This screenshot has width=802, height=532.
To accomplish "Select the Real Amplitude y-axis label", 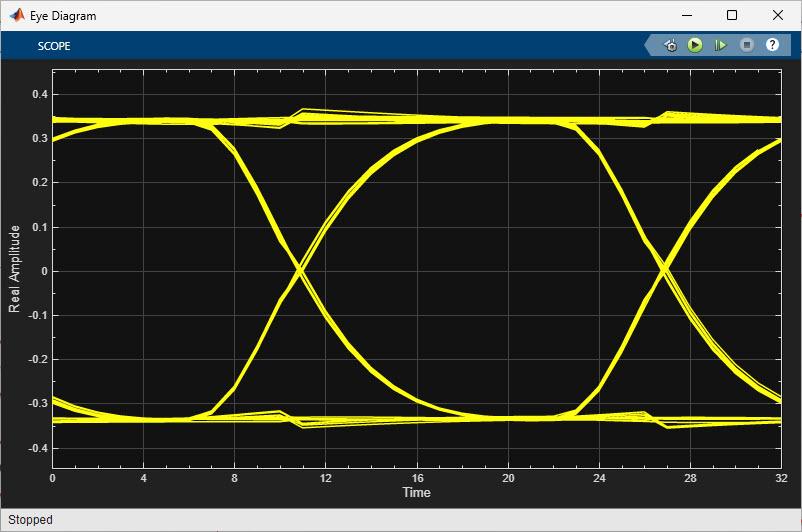I will (x=14, y=269).
